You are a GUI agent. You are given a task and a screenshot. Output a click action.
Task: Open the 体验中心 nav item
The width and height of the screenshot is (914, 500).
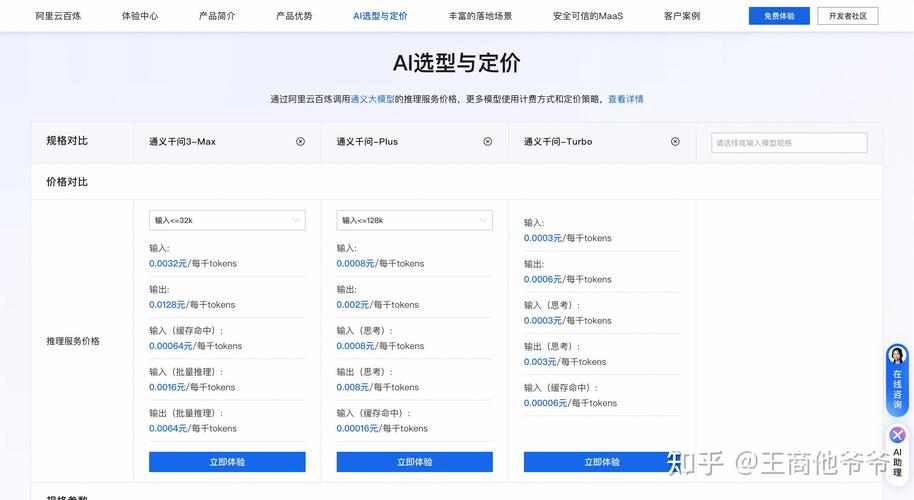(140, 16)
